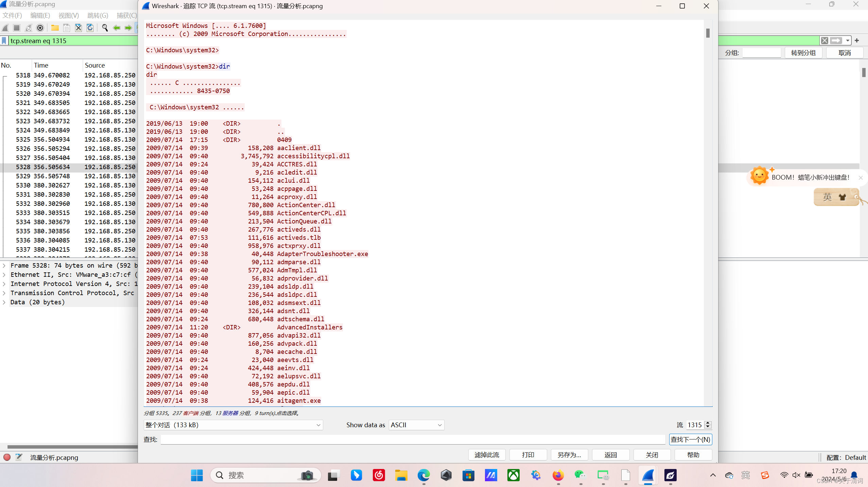868x487 pixels.
Task: Go back with the green left arrow
Action: click(x=117, y=28)
